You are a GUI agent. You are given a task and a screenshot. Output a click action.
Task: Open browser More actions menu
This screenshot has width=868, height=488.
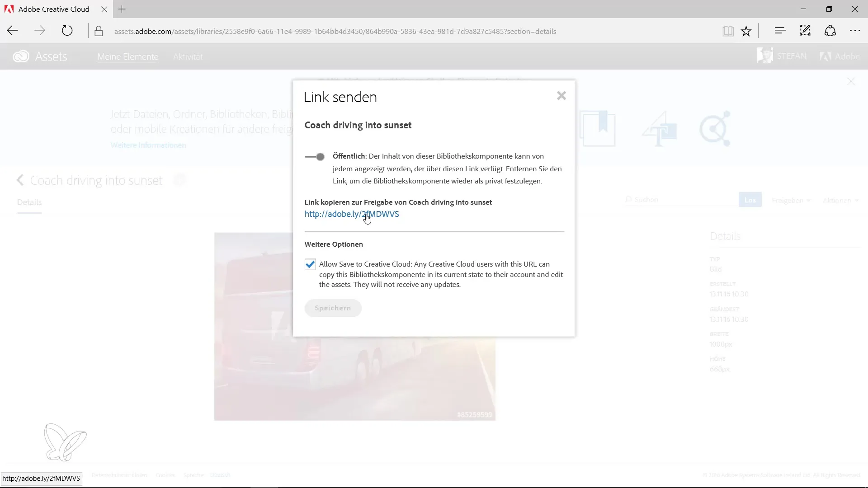pos(855,31)
